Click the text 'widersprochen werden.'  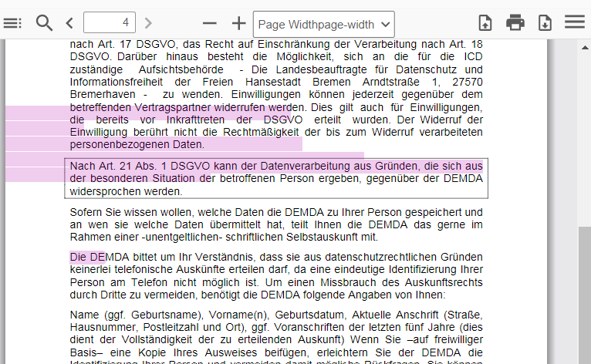point(126,191)
